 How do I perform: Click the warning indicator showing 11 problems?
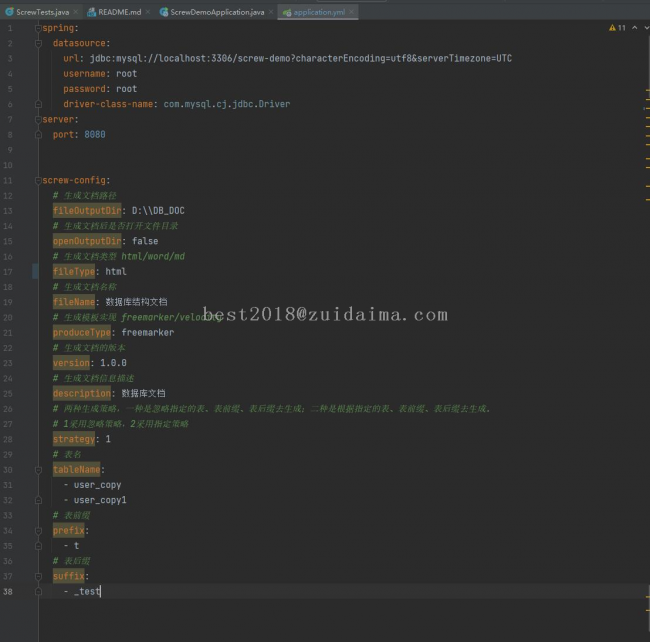617,28
